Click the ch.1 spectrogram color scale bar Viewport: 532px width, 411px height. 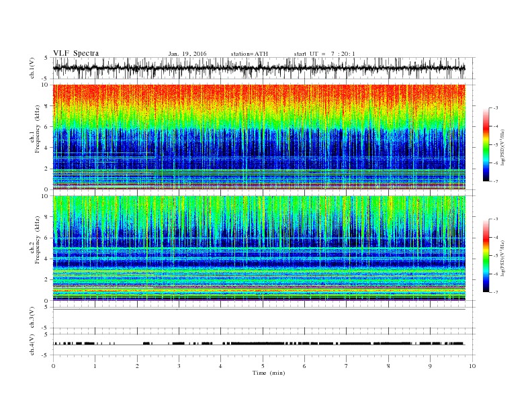[x=486, y=145]
